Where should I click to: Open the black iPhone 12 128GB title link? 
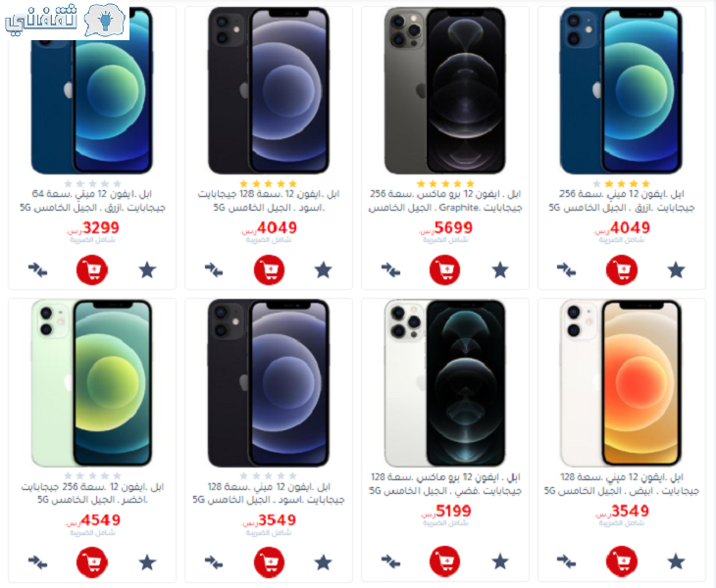pyautogui.click(x=269, y=201)
